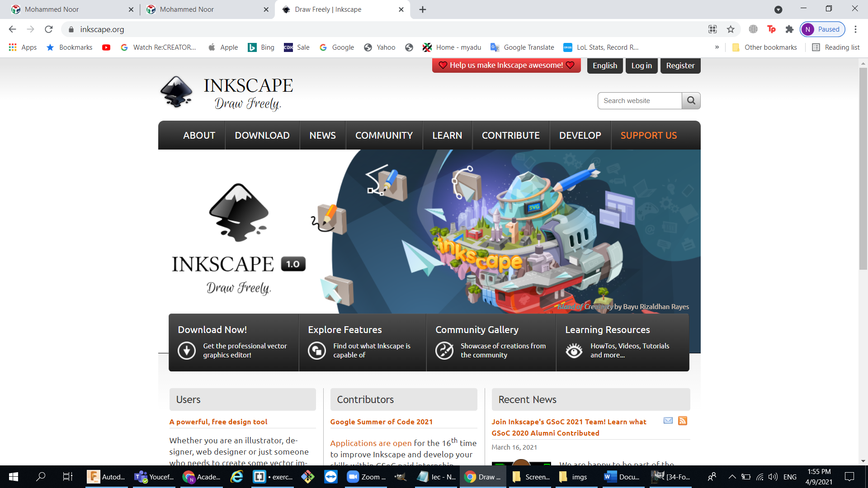Click the Explore Features icon
The image size is (868, 488).
point(316,350)
